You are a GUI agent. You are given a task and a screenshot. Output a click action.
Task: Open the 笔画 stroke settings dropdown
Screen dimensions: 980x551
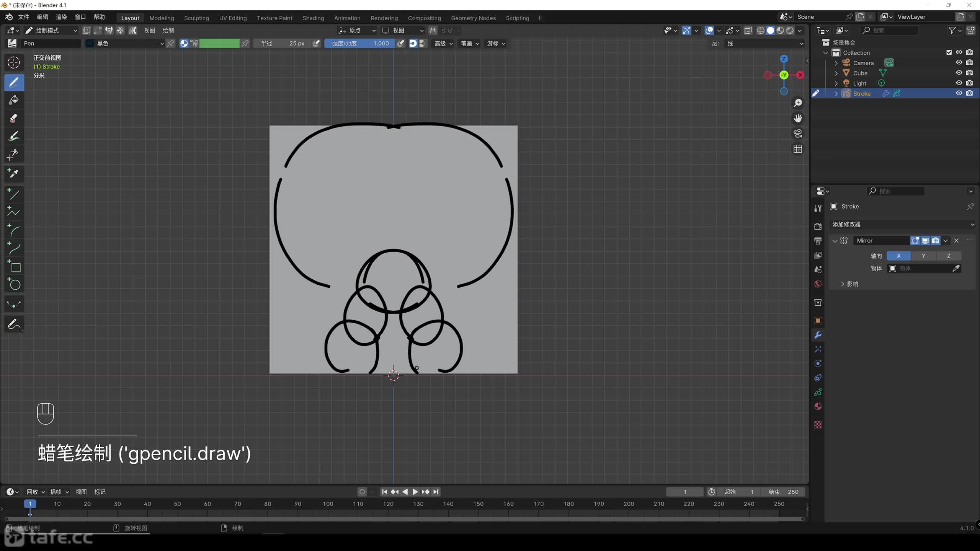pyautogui.click(x=470, y=44)
